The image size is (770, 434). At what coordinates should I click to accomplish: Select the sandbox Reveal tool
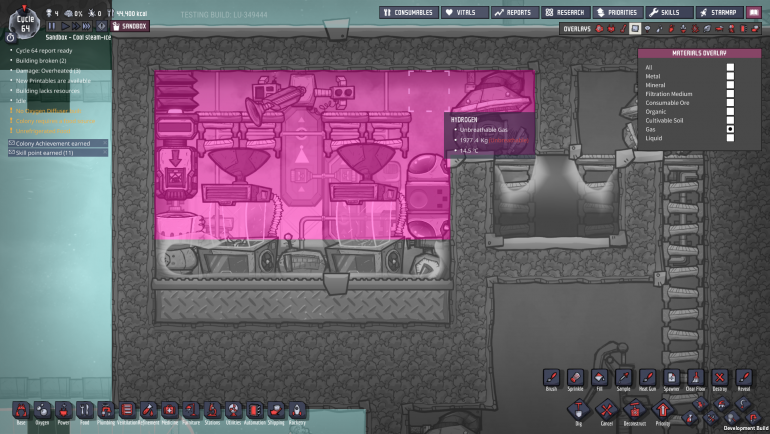(x=743, y=378)
